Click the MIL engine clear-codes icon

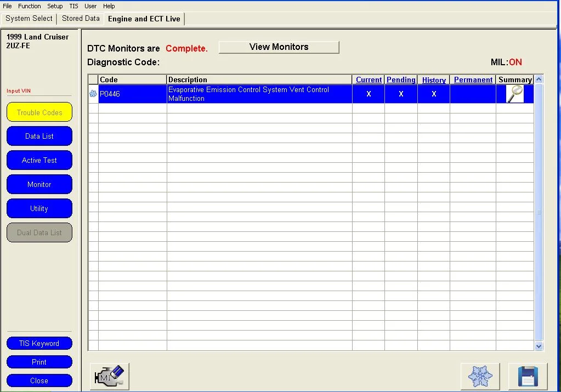(x=110, y=376)
